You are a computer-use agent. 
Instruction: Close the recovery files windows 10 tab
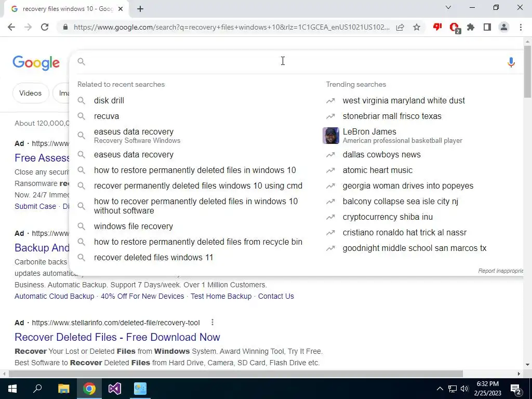[x=121, y=9]
